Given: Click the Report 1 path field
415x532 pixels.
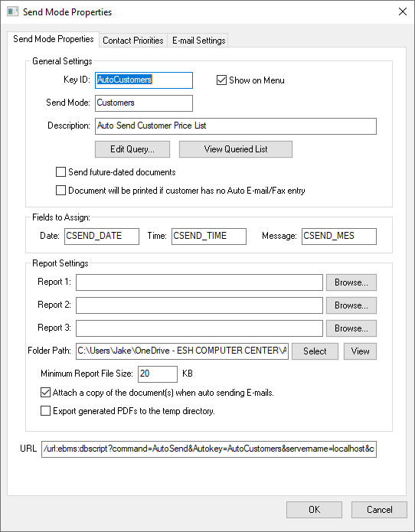Looking at the screenshot, I should [x=199, y=282].
